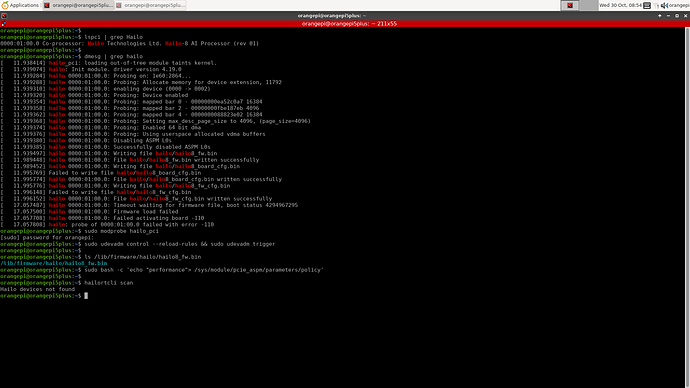Click 'Allocate memory for device extension, 11792' line
This screenshot has width=690, height=388.
141,82
